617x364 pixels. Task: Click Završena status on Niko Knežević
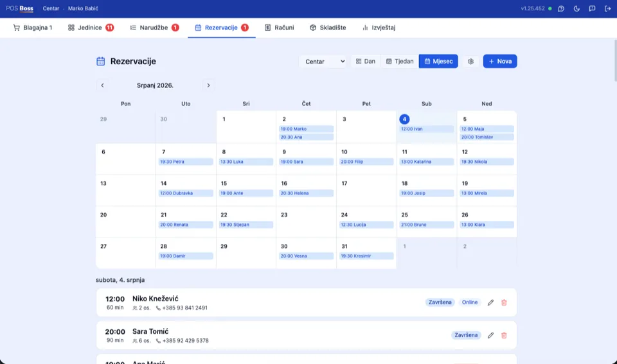pos(440,302)
